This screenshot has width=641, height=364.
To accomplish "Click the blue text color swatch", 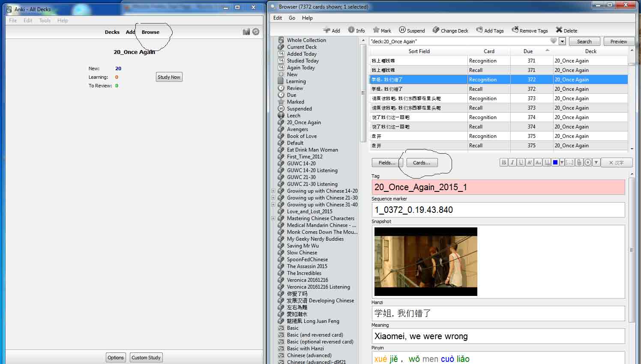I will [x=555, y=163].
